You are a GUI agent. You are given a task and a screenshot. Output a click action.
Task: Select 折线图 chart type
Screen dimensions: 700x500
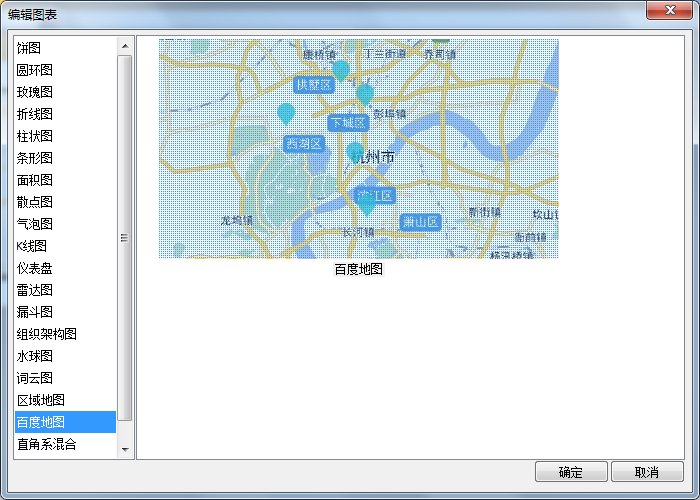point(35,114)
